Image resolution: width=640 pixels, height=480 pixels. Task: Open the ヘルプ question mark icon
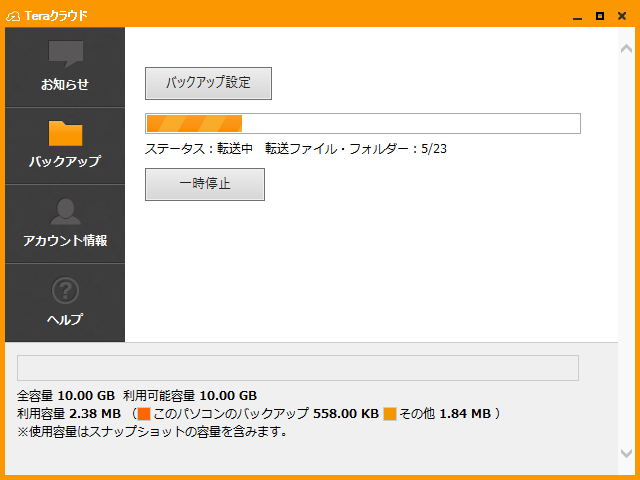pyautogui.click(x=65, y=291)
